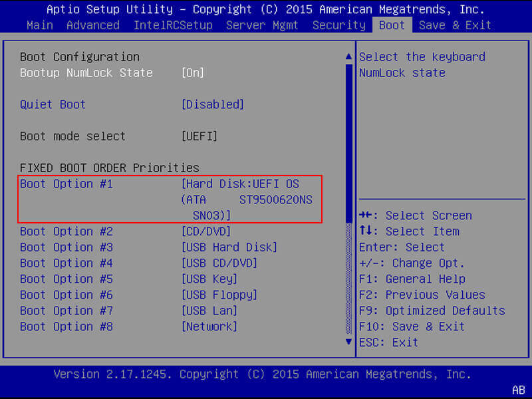The height and width of the screenshot is (399, 532).
Task: Select the Bootup NumLock State setting
Action: [86, 73]
